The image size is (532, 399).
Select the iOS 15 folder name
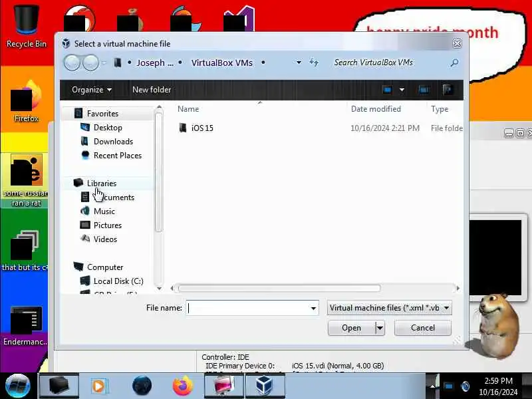pyautogui.click(x=202, y=128)
